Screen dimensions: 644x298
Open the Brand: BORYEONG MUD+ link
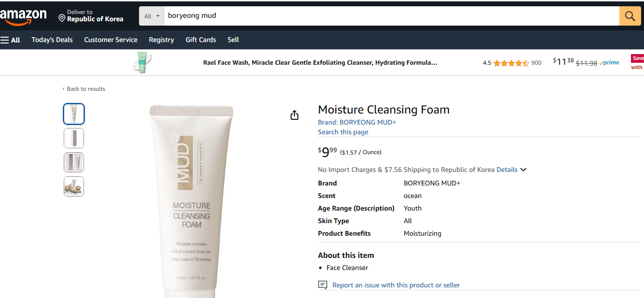pyautogui.click(x=357, y=122)
